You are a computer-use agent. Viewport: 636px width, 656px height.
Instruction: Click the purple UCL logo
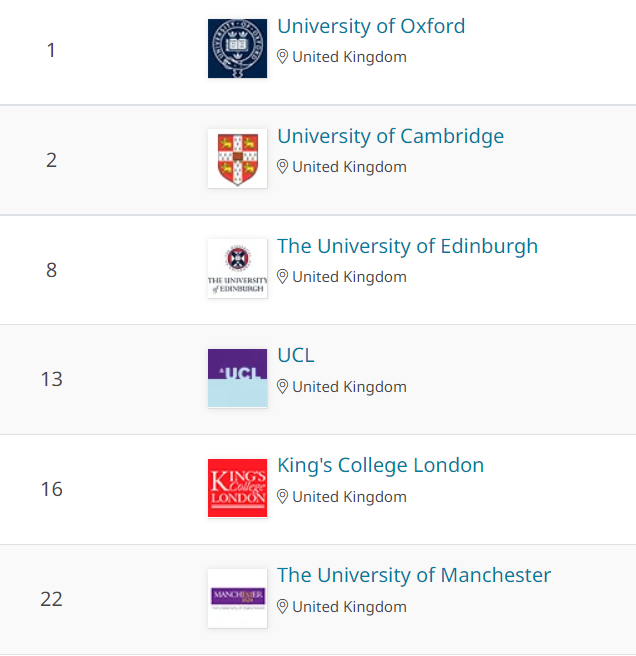pos(237,378)
